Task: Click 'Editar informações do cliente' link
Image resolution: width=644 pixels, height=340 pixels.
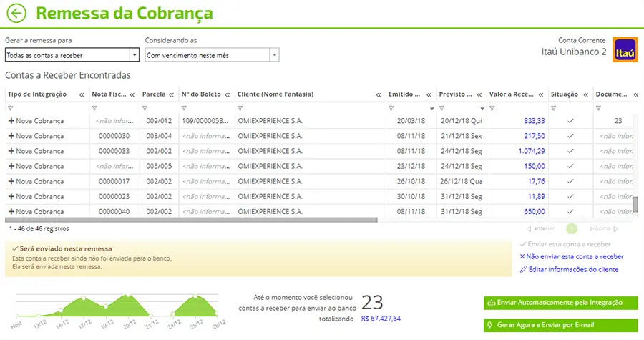Action: [570, 269]
